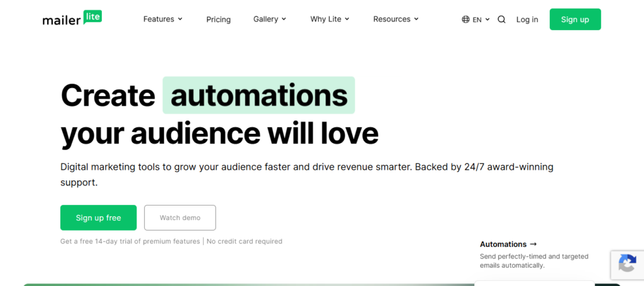Go to the Pricing page

pyautogui.click(x=218, y=19)
